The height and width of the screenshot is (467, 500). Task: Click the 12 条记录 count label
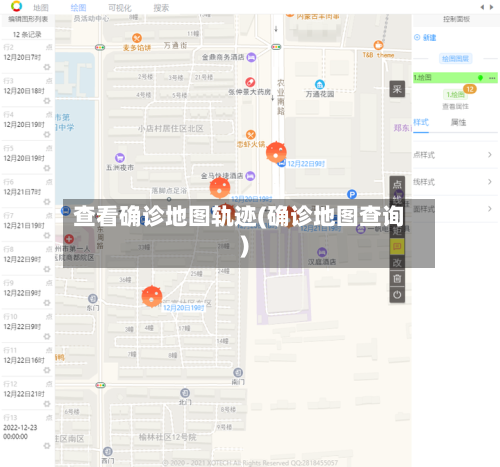(x=27, y=34)
